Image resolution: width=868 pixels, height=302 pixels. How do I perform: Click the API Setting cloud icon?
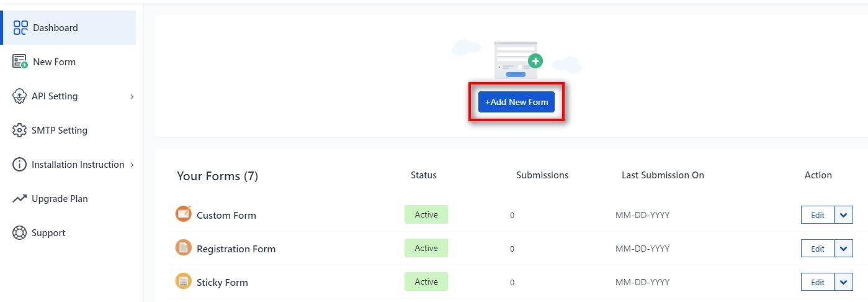click(20, 96)
